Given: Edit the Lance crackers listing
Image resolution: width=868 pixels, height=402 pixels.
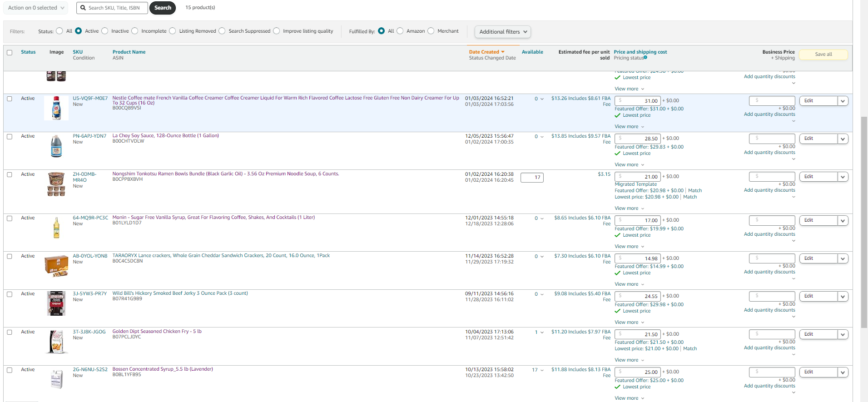Looking at the screenshot, I should click(x=818, y=258).
